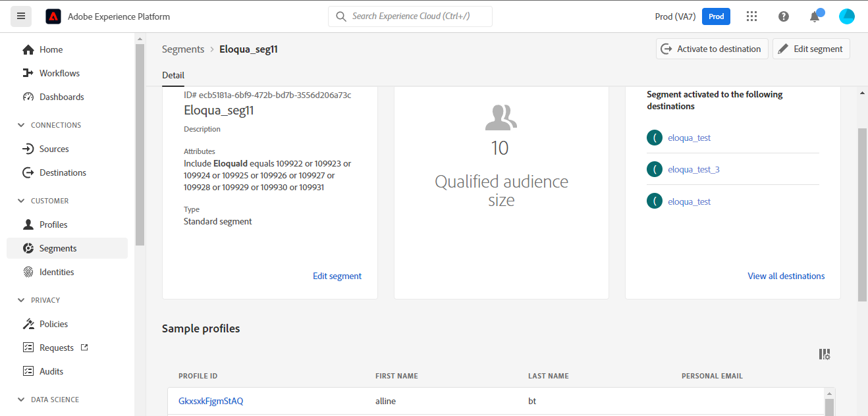
Task: Open the View all destinations link
Action: pos(786,276)
